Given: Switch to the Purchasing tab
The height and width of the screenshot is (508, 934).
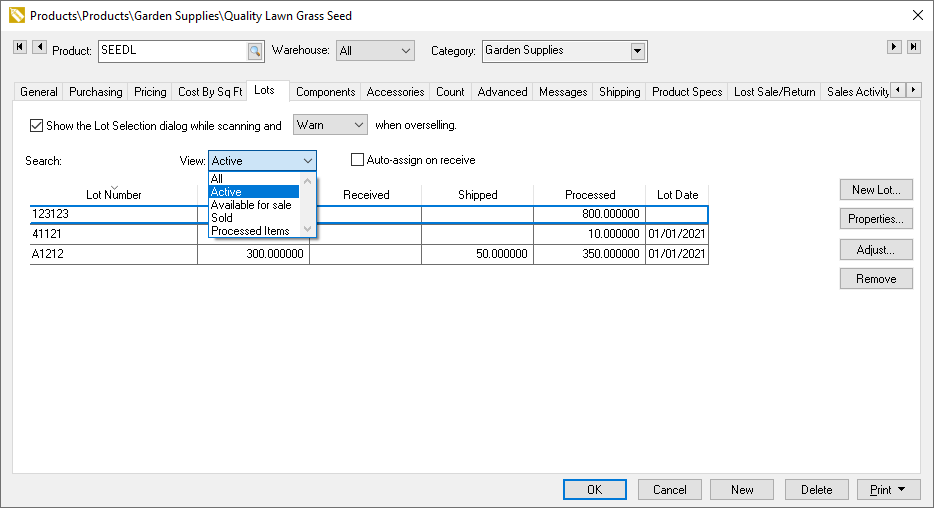Looking at the screenshot, I should [x=95, y=92].
